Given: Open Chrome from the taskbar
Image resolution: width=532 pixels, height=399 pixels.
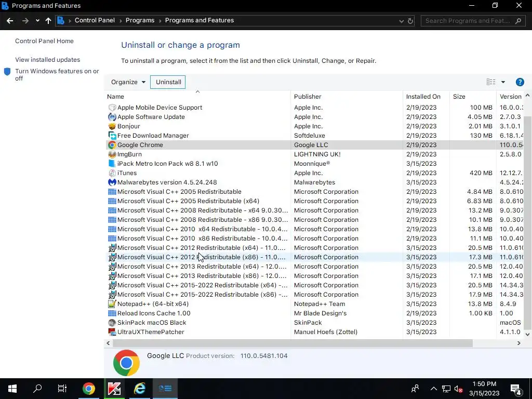Looking at the screenshot, I should coord(88,389).
